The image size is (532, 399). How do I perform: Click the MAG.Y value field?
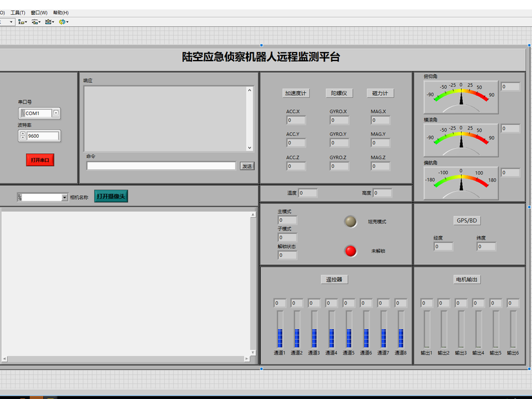click(x=380, y=143)
